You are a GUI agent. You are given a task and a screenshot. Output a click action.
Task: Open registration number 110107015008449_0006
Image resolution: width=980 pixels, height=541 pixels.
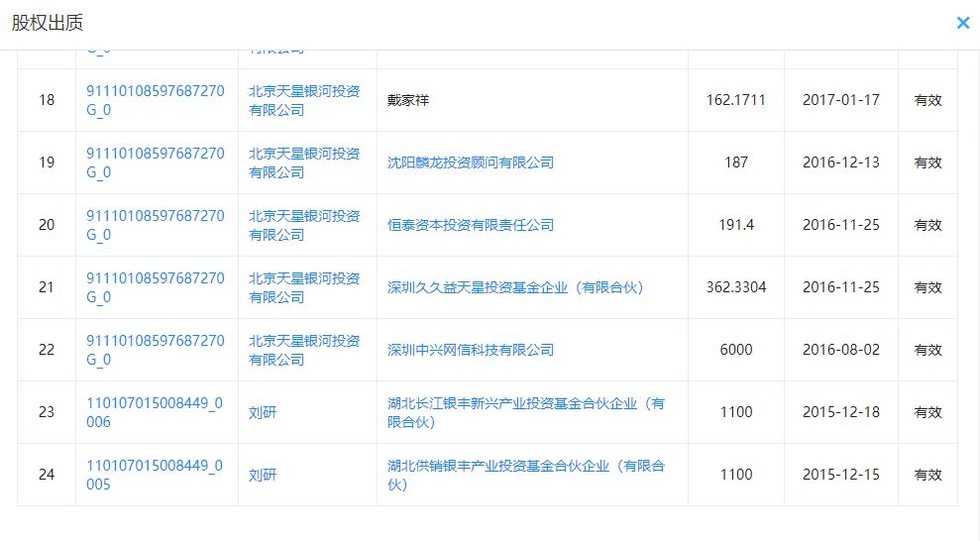pyautogui.click(x=156, y=412)
